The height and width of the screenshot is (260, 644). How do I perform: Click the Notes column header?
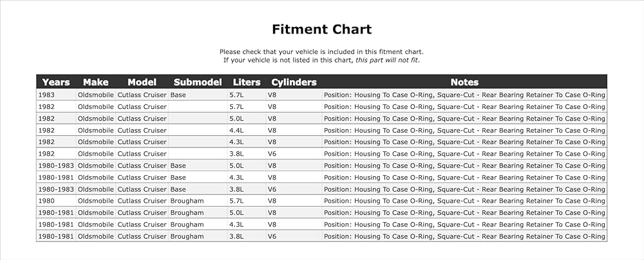tap(464, 82)
